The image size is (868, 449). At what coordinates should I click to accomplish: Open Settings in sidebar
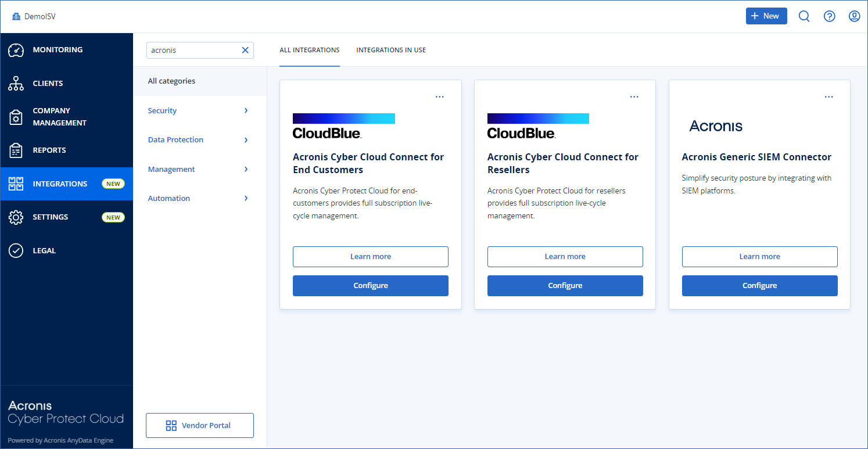[67, 217]
